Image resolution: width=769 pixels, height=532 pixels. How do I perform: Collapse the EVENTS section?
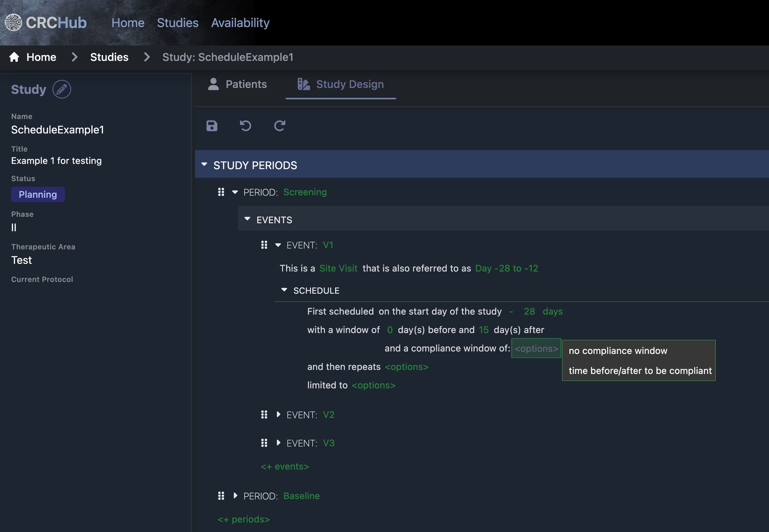247,219
